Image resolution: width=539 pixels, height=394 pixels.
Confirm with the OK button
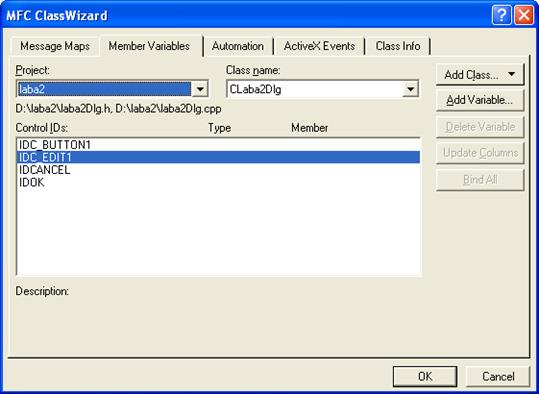425,376
